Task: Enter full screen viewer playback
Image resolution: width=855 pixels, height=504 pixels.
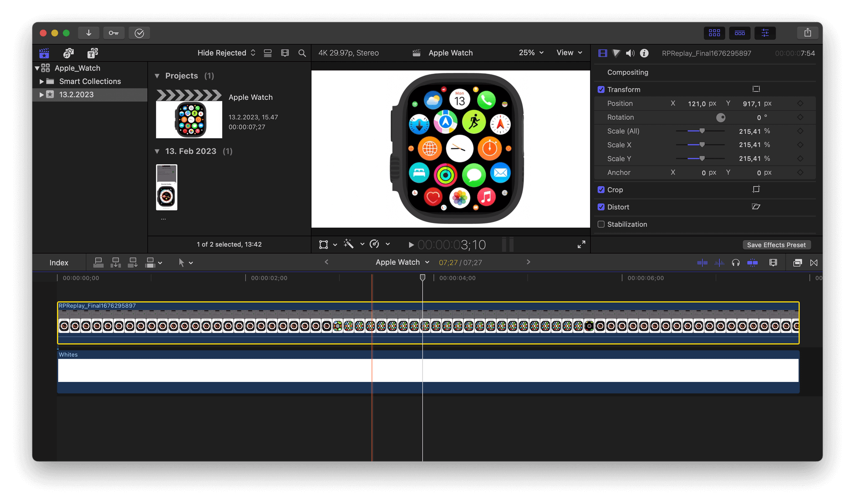Action: [x=581, y=244]
